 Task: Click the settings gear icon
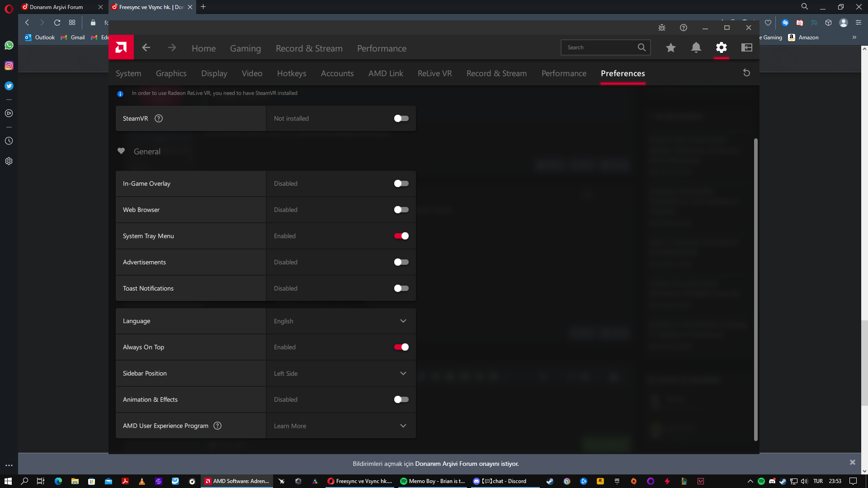click(721, 47)
